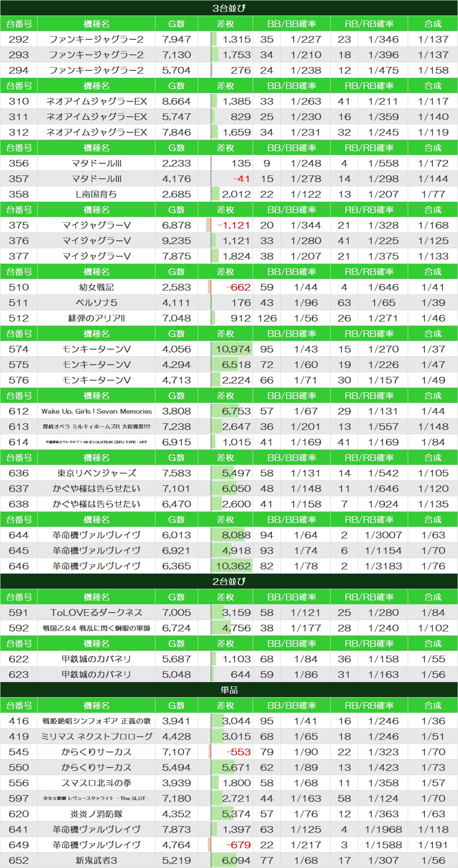Click the 幼女戦記 machine name
Image resolution: width=458 pixels, height=868 pixels.
click(x=96, y=287)
